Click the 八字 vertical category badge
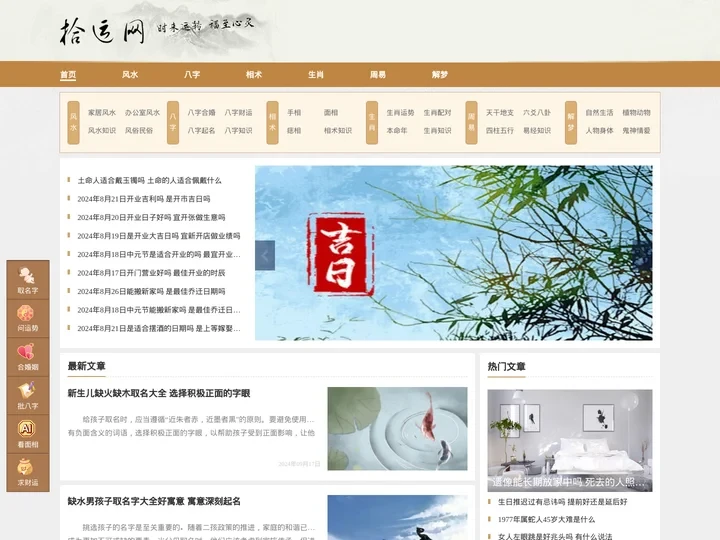720x540 pixels. coord(173,123)
